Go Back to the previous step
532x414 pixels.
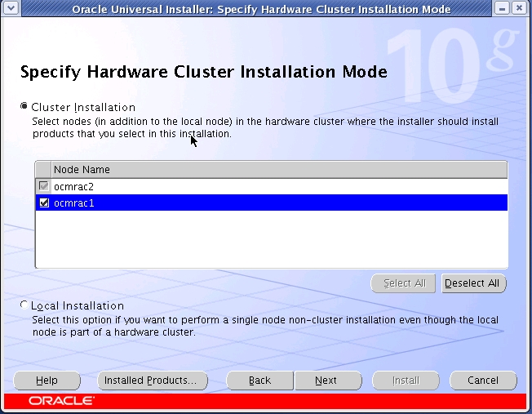[x=260, y=381]
